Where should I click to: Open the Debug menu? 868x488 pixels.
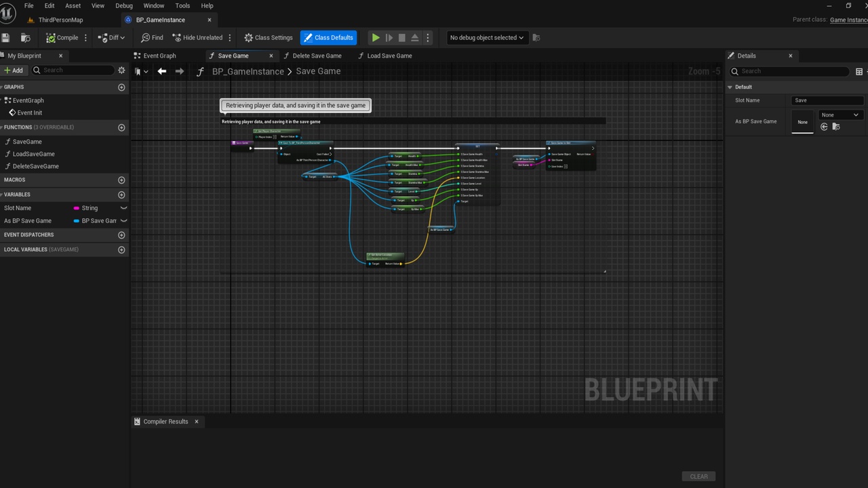coord(124,5)
